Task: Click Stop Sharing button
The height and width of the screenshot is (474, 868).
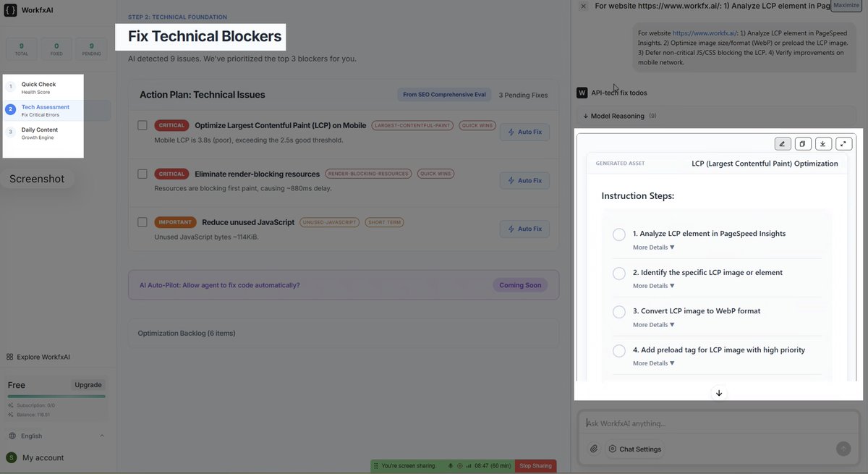Action: click(536, 466)
